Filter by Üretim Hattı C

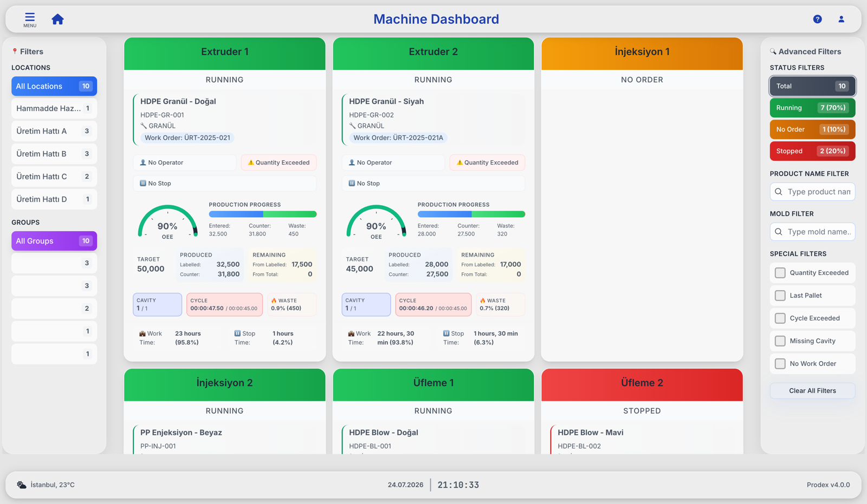54,176
